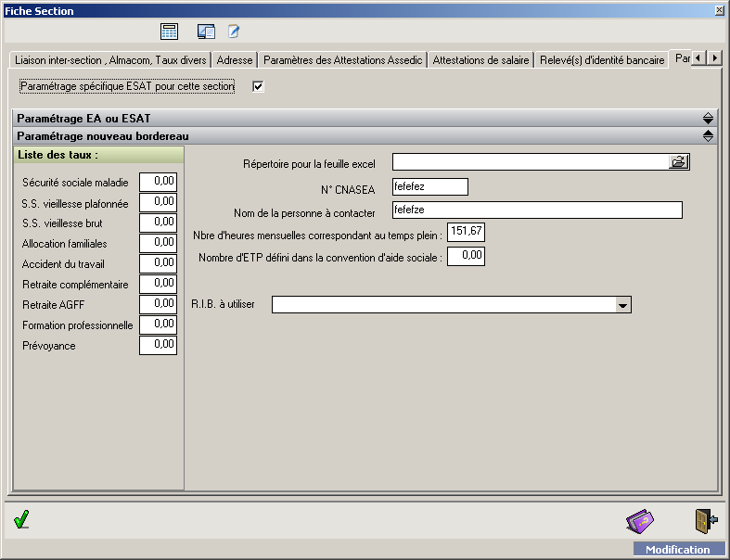The height and width of the screenshot is (560, 730).
Task: Click the calculator icon in the toolbar
Action: 169,32
